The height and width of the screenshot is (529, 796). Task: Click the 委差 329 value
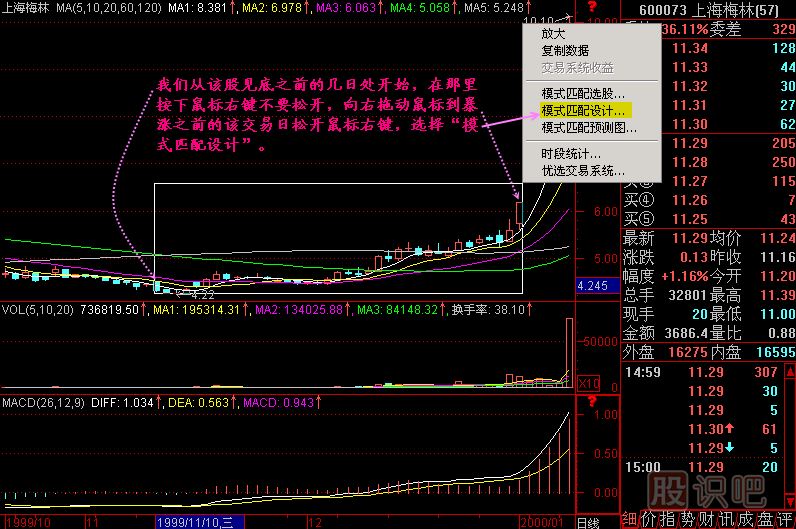[x=752, y=29]
